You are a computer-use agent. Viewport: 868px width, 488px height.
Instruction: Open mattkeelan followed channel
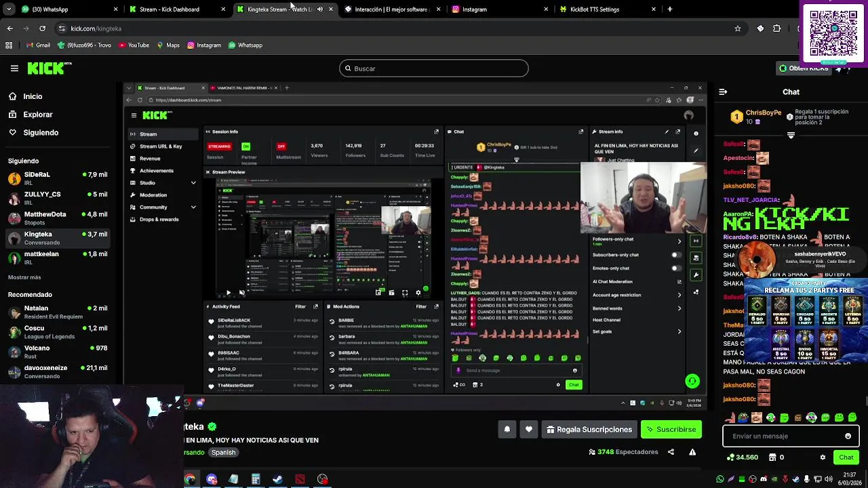click(58, 258)
